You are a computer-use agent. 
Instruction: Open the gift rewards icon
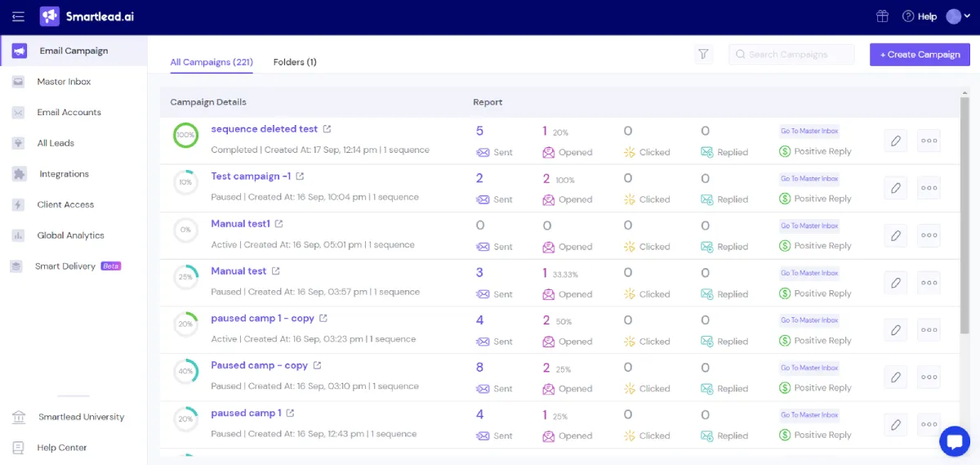tap(882, 16)
